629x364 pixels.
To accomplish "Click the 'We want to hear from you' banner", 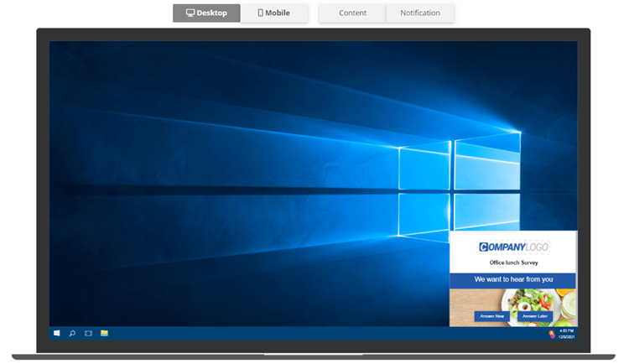I will (x=512, y=280).
